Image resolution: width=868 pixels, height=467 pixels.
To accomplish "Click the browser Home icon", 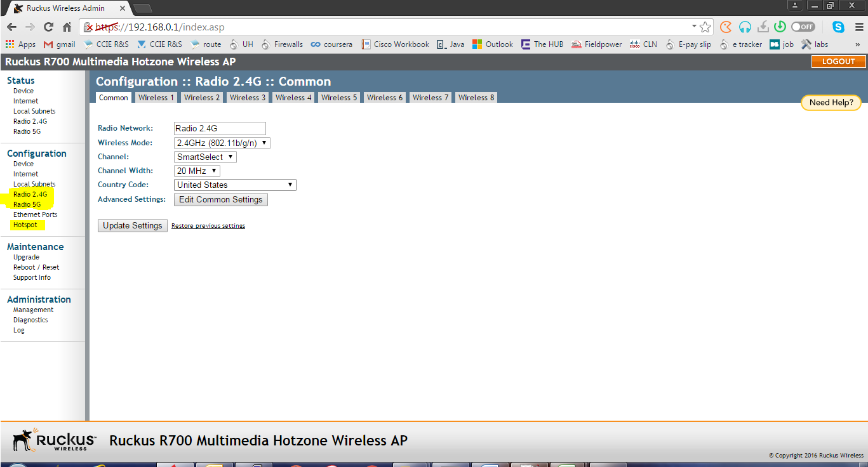I will (x=67, y=27).
